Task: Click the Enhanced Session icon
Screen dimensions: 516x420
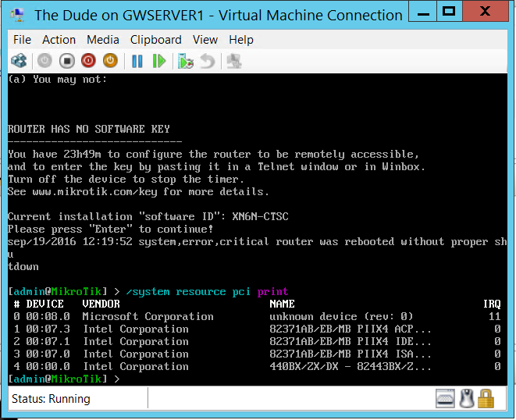Action: pyautogui.click(x=234, y=61)
